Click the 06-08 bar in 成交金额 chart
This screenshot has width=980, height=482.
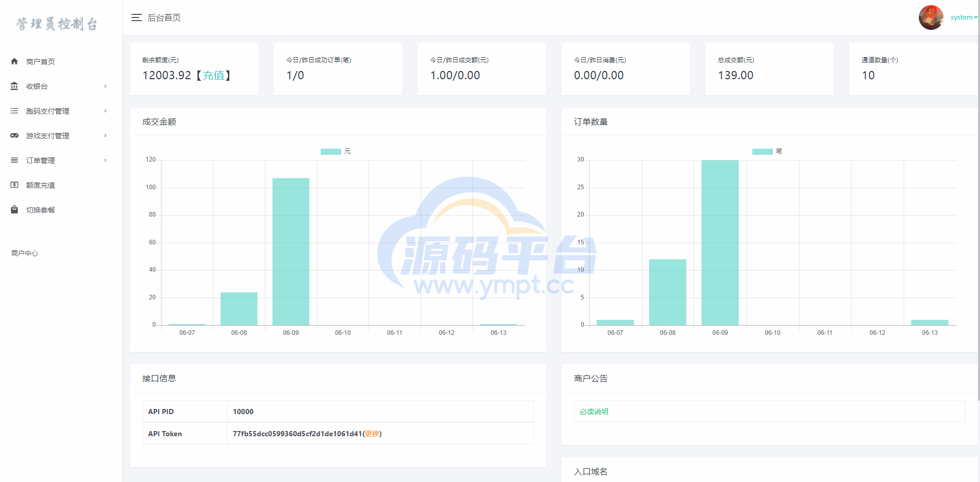(239, 309)
